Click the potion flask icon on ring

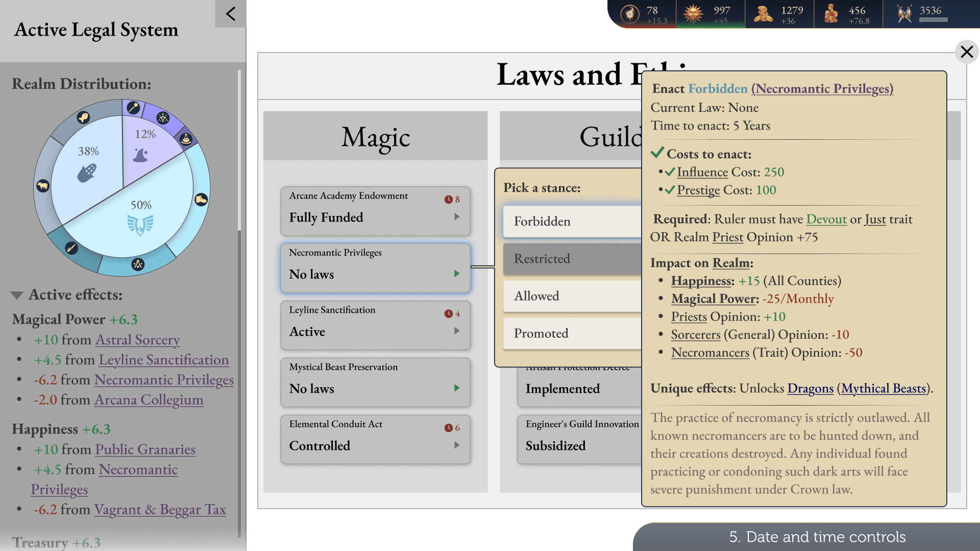click(x=186, y=138)
